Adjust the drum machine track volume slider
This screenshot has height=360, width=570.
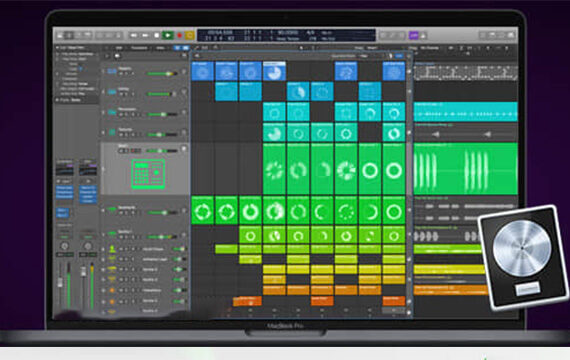click(x=162, y=151)
